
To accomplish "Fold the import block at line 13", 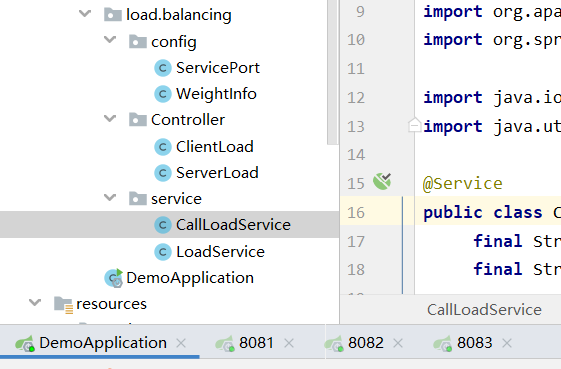I will (414, 125).
